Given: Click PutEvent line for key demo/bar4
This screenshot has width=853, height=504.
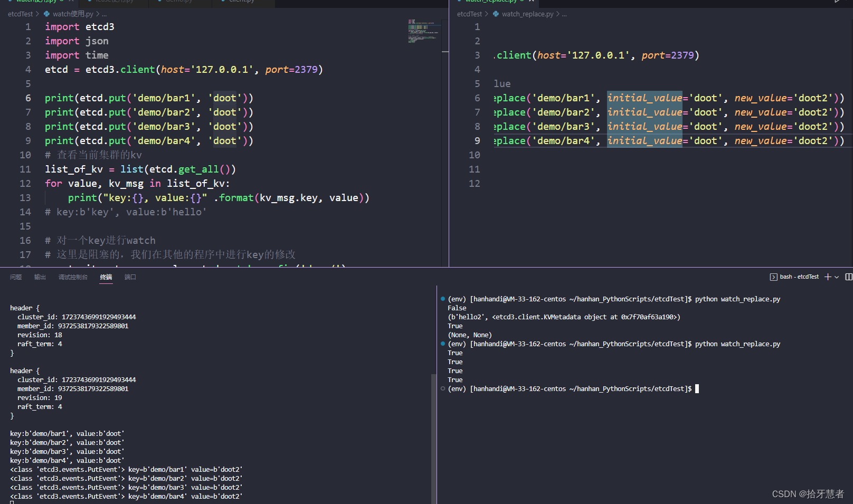Looking at the screenshot, I should pos(126,497).
